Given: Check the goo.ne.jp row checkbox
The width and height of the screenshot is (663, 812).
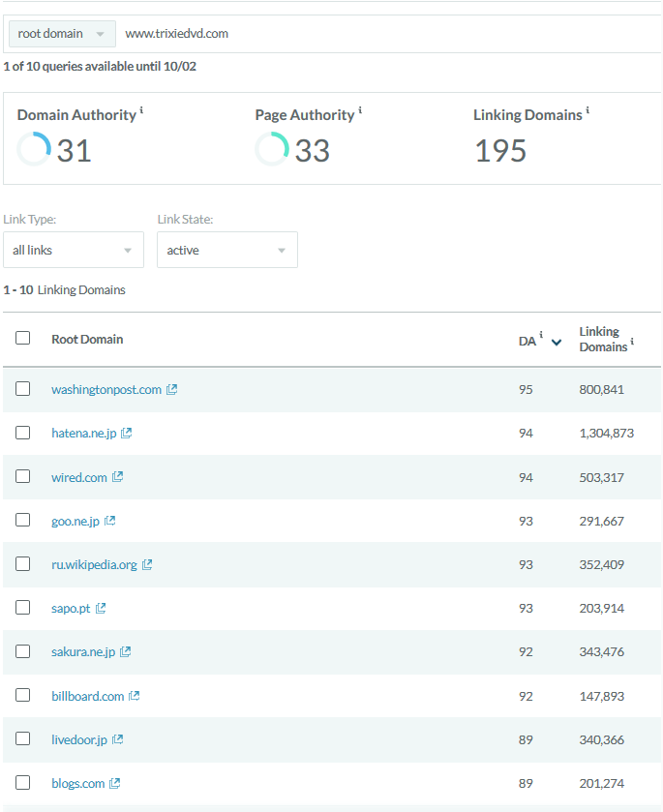Looking at the screenshot, I should 23,520.
